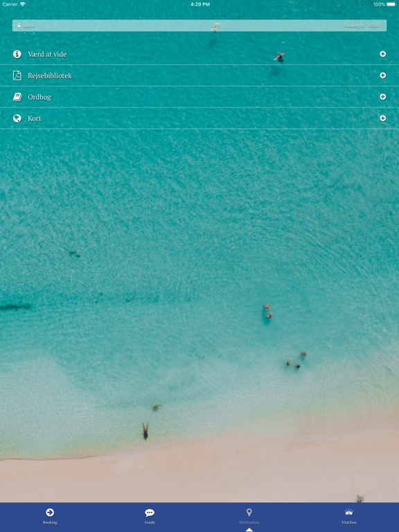The width and height of the screenshot is (399, 532).
Task: Click the 4:29 PM clock
Action: click(x=199, y=4)
